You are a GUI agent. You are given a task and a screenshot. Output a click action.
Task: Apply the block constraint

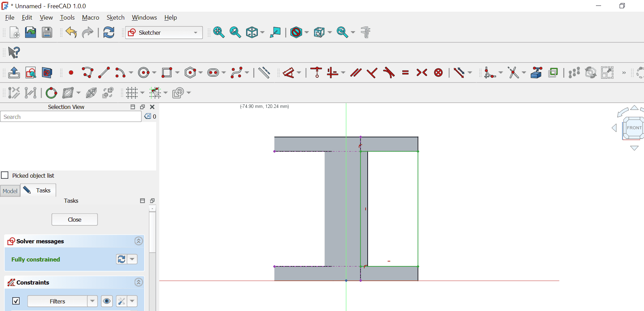pyautogui.click(x=438, y=73)
